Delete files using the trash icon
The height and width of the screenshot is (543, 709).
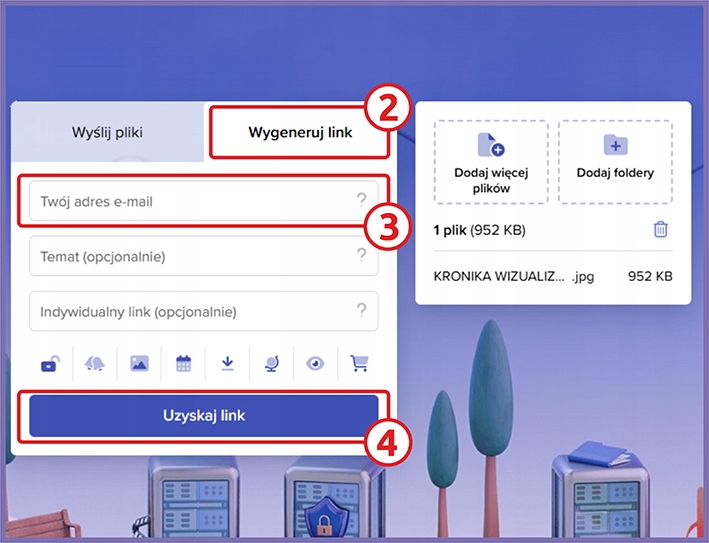tap(660, 230)
